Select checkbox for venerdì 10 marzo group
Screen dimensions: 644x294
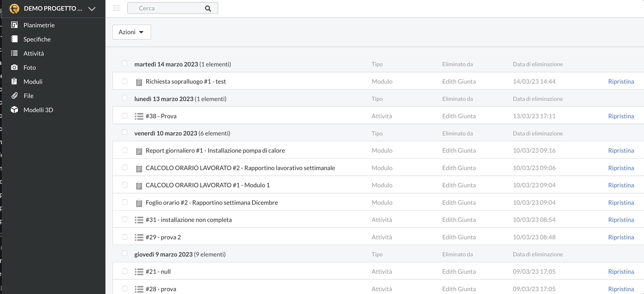pos(125,132)
